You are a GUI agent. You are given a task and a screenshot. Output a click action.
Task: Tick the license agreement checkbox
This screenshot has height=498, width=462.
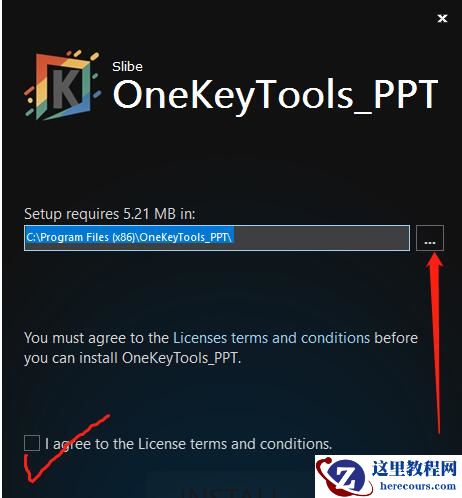click(32, 443)
